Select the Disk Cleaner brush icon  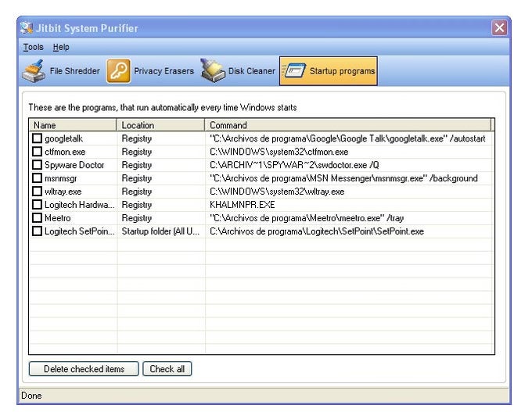click(213, 71)
